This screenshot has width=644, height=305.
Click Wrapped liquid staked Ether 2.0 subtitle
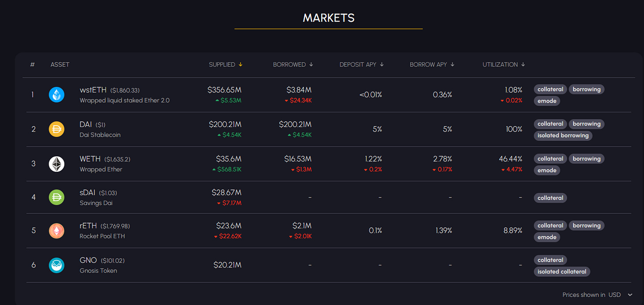click(125, 100)
